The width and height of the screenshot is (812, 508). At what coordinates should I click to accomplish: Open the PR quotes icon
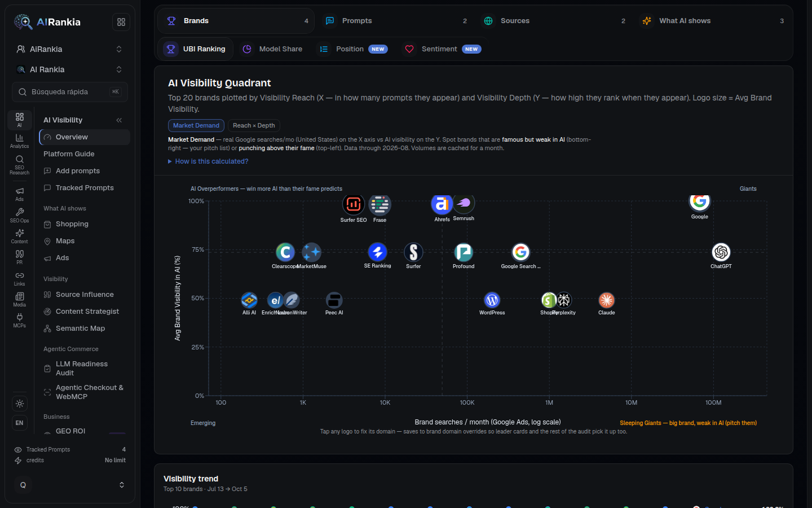point(19,257)
